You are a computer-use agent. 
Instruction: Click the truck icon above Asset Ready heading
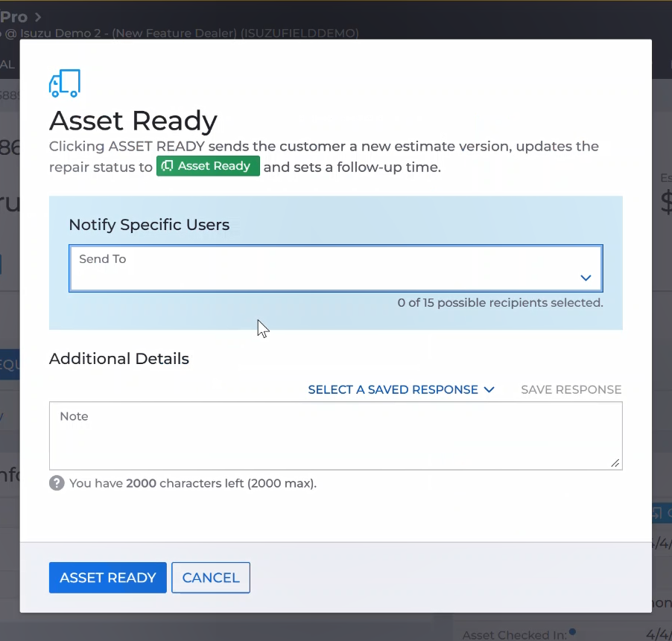[x=64, y=83]
